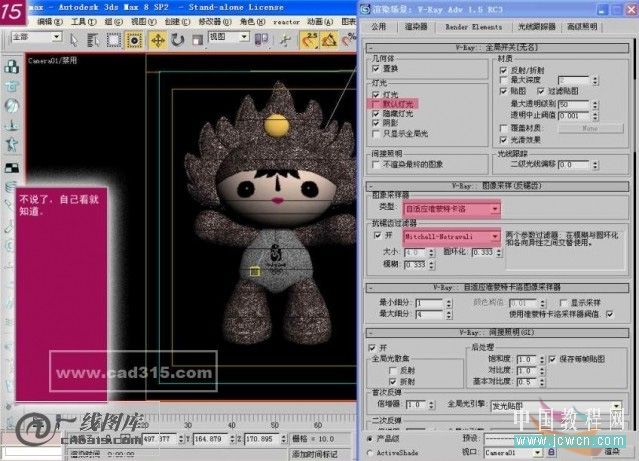Enable the 覆盖材质 override material checkbox
This screenshot has width=639, height=461.
[504, 128]
